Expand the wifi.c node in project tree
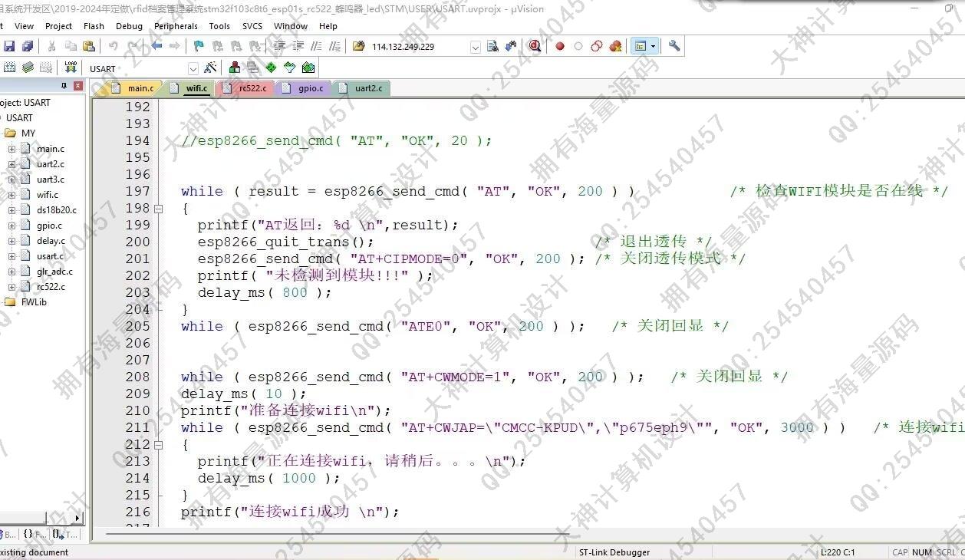 pos(12,195)
